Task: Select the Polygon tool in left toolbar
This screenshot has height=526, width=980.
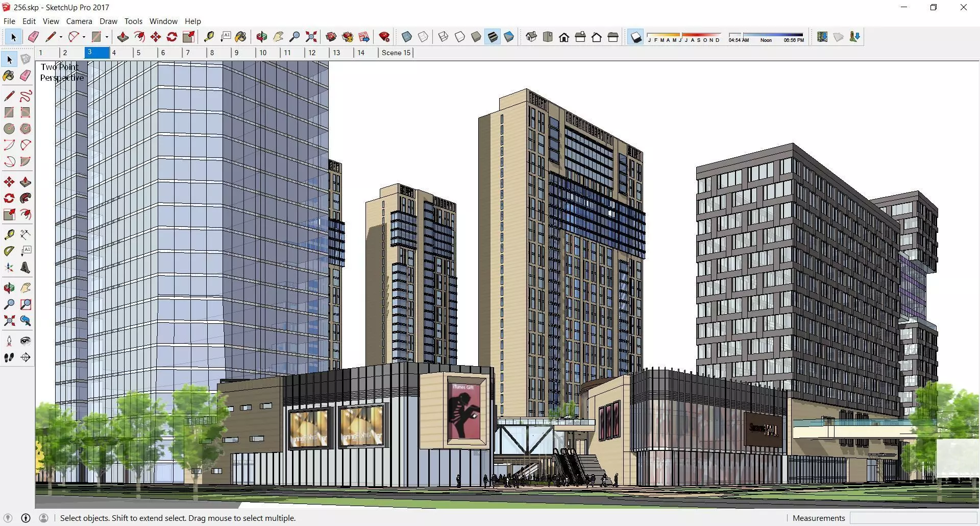Action: click(x=26, y=129)
